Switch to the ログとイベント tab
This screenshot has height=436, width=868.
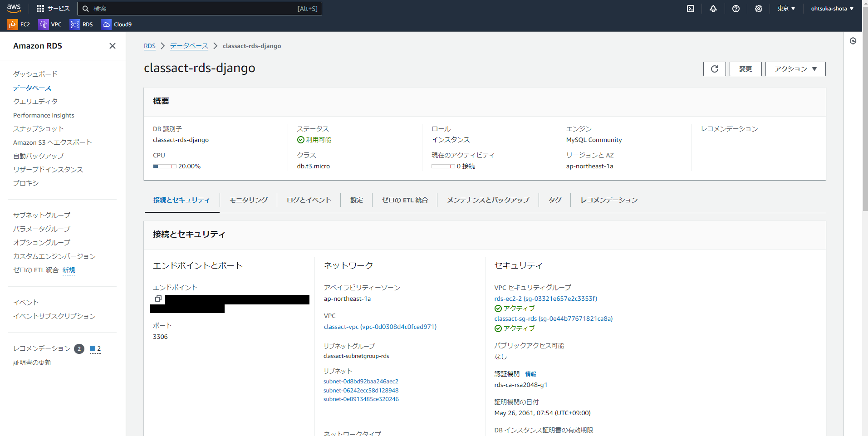pos(309,200)
